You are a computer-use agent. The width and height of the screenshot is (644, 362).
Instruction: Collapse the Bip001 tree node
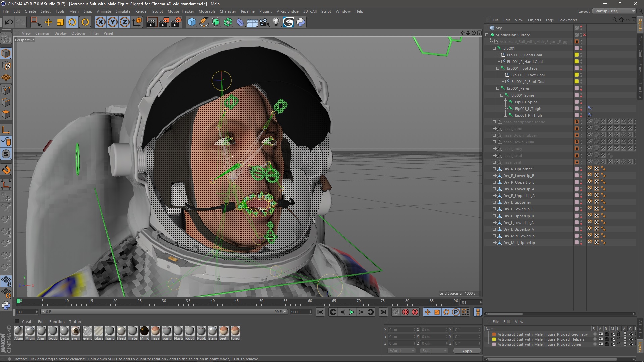point(494,48)
